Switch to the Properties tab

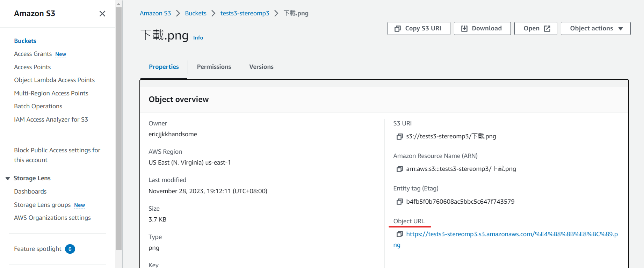(164, 67)
